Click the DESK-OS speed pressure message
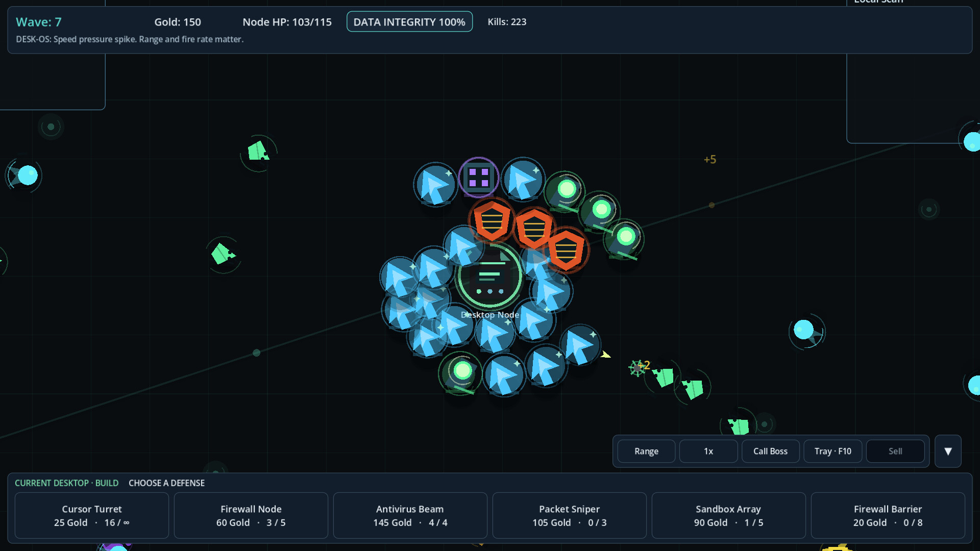980x551 pixels. (x=130, y=39)
